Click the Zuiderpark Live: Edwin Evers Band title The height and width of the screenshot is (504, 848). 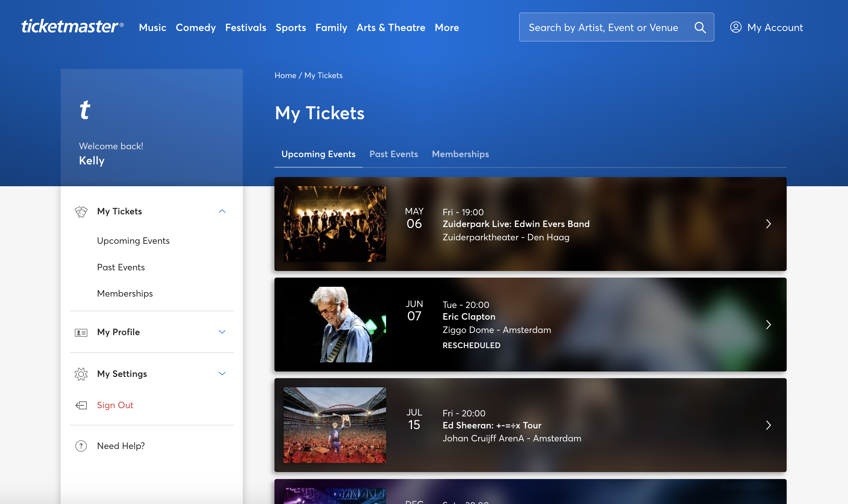[x=516, y=224]
